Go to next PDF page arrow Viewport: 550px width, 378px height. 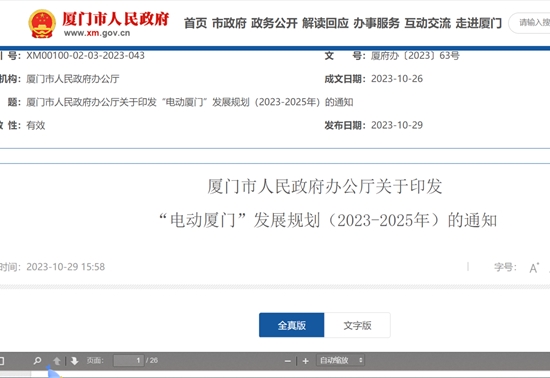[74, 360]
